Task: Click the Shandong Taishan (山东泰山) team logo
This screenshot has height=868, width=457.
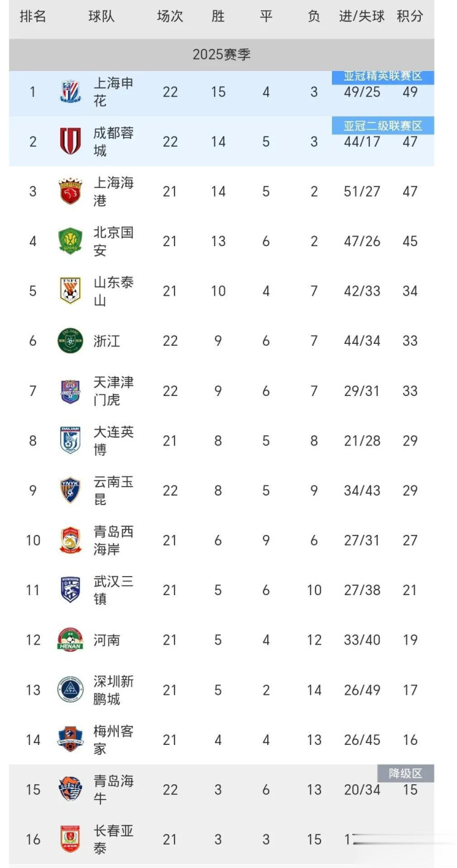Action: (70, 291)
